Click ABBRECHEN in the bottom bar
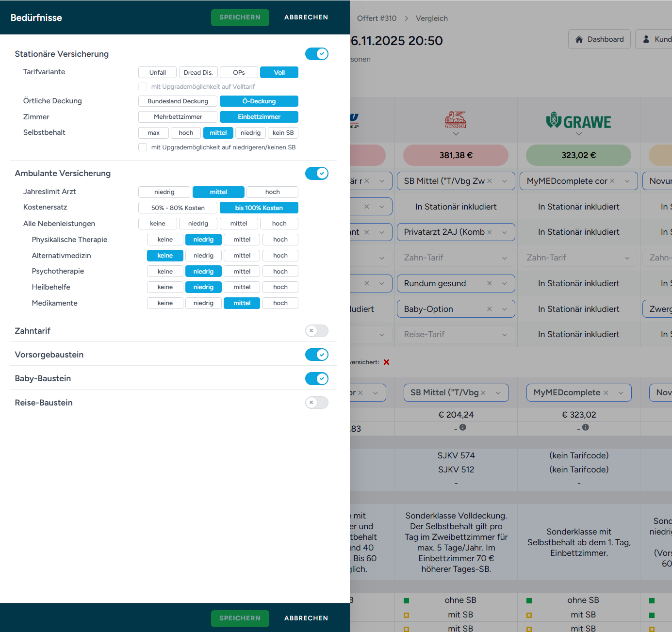 tap(306, 618)
